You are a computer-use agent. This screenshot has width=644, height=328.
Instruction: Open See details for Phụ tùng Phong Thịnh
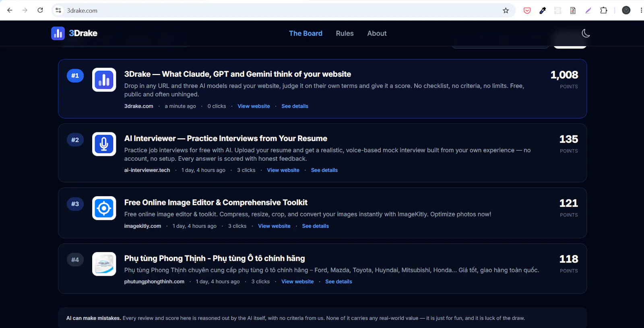click(339, 281)
